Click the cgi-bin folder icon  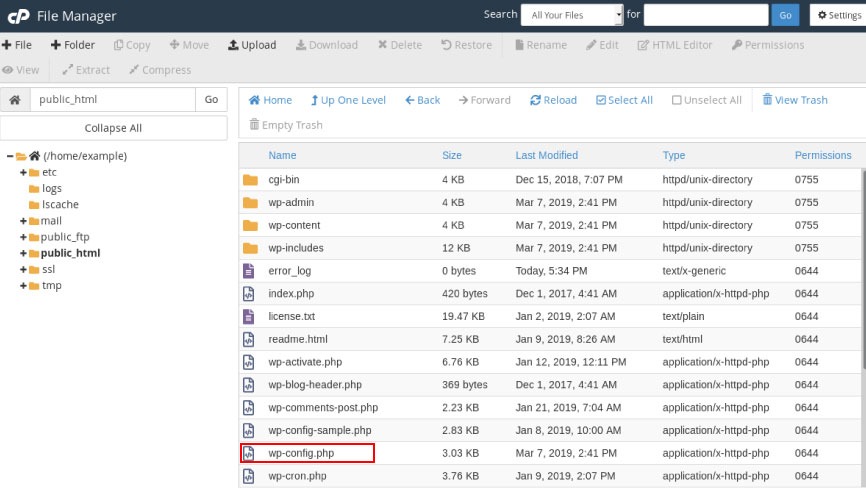(250, 179)
